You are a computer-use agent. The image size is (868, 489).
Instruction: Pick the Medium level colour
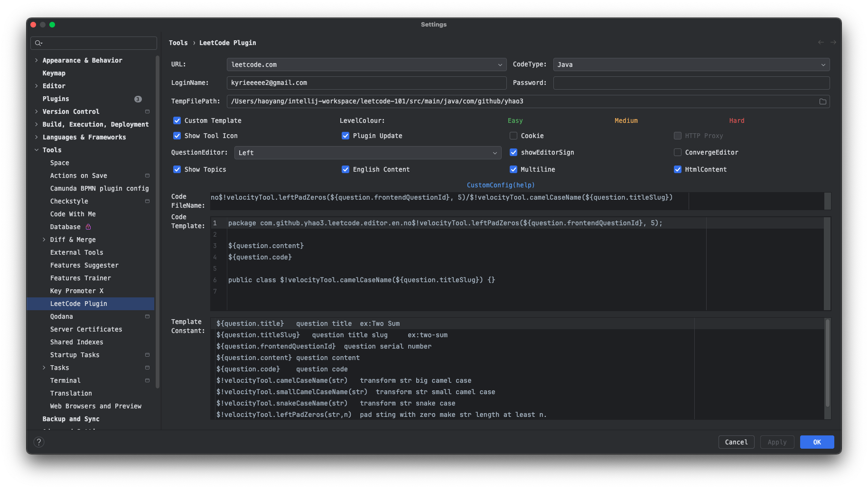pos(626,120)
